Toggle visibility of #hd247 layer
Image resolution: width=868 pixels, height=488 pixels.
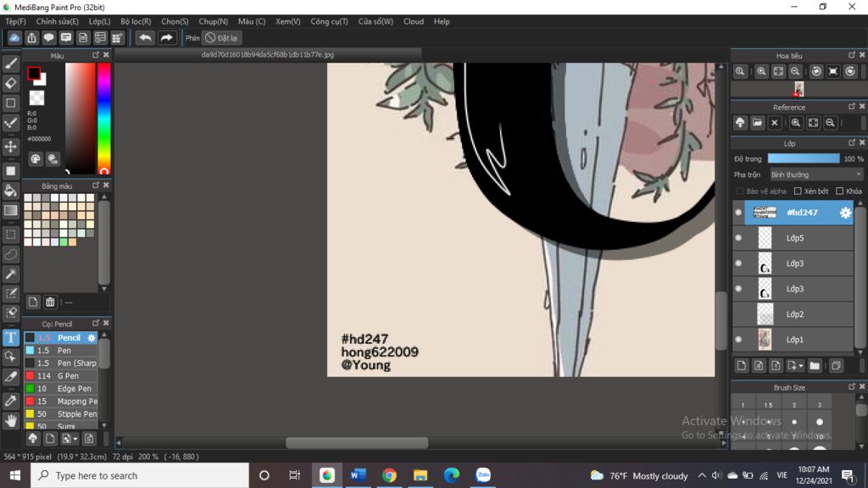tap(738, 213)
